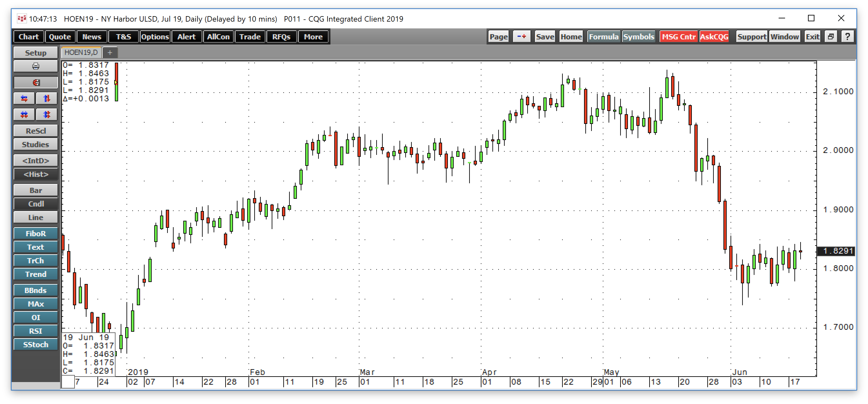Select the Text annotation tool
This screenshot has width=868, height=404.
point(35,247)
